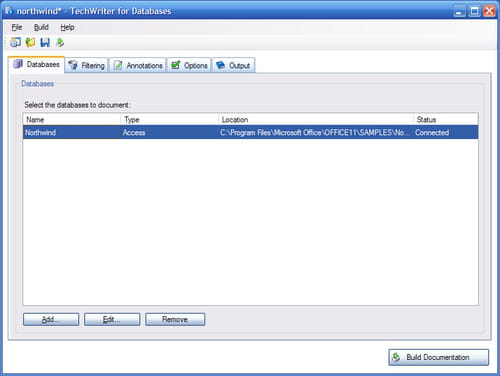
Task: Click the Build toolbar icon
Action: [x=60, y=42]
